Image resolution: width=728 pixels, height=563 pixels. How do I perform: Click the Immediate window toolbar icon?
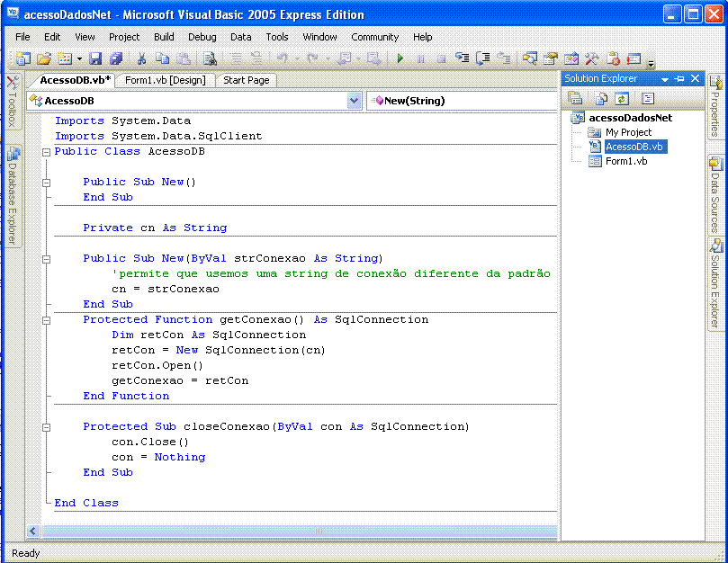click(x=634, y=58)
